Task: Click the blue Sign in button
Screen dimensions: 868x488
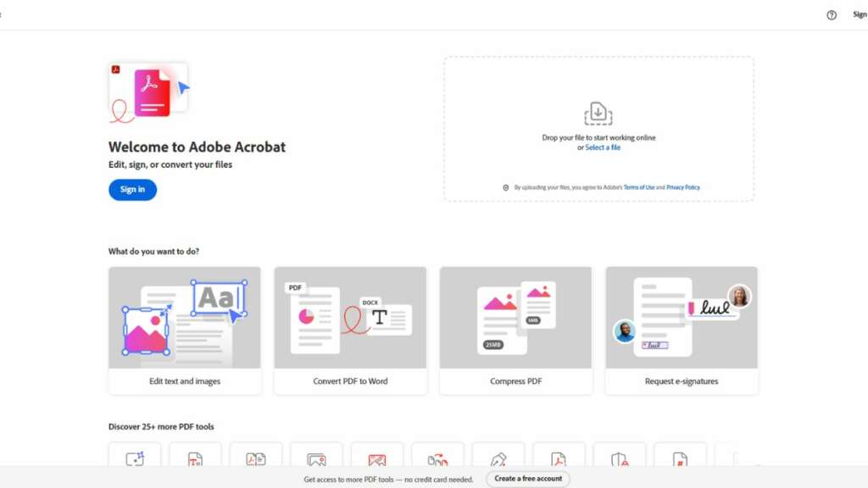Action: click(132, 190)
